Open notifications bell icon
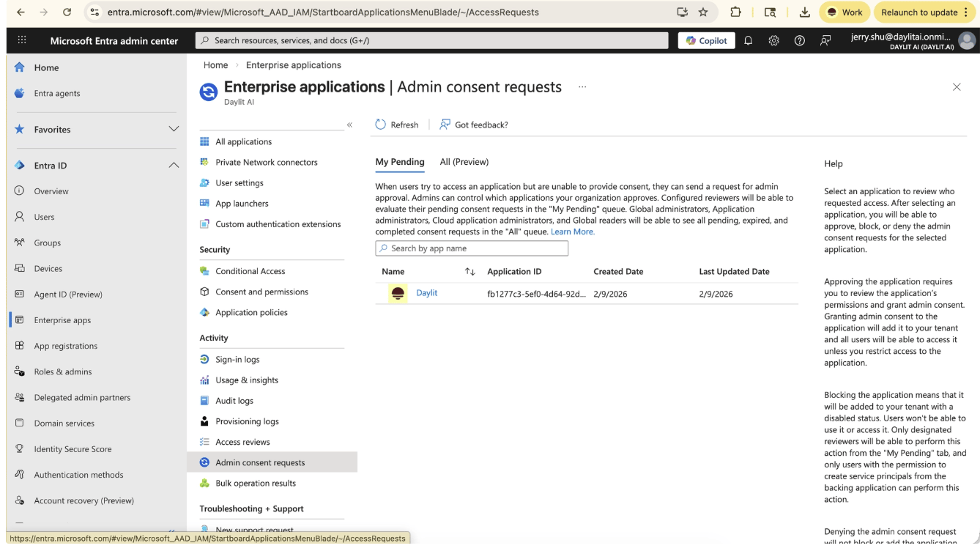The width and height of the screenshot is (980, 551). [x=748, y=41]
